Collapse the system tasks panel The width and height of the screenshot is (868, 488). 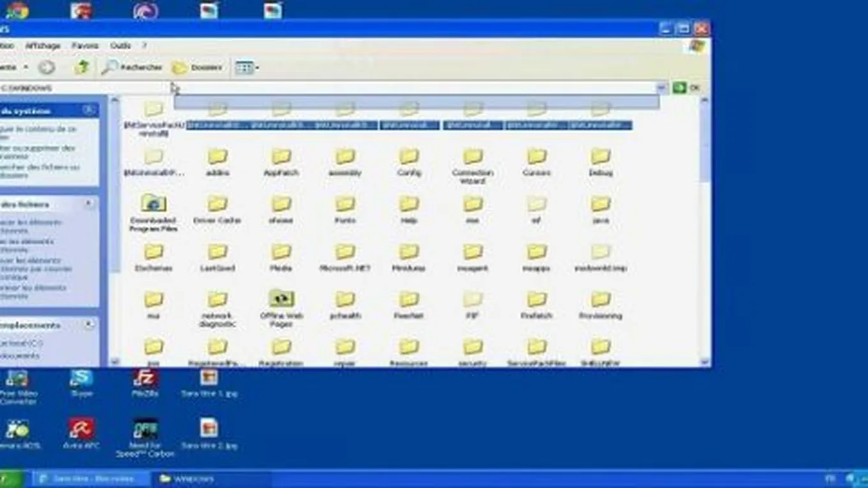point(89,110)
